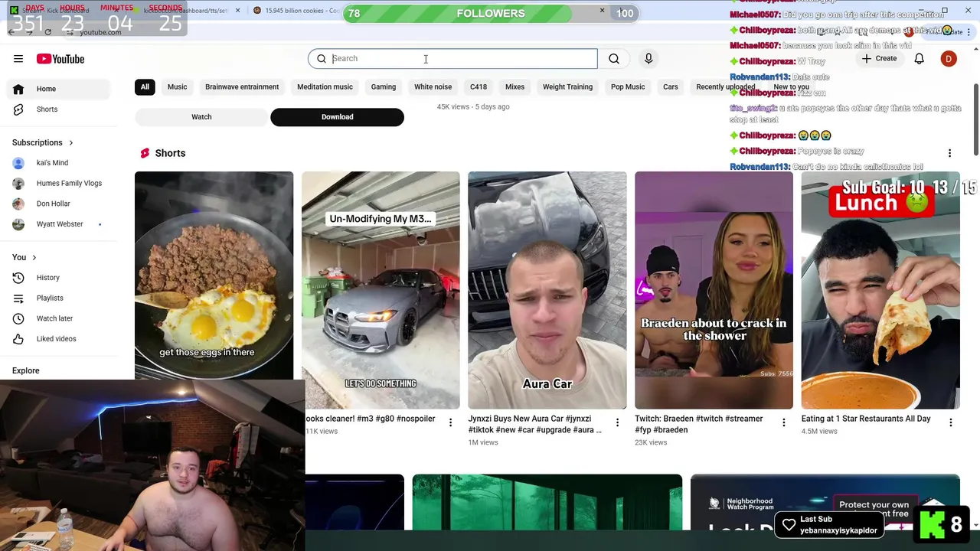Image resolution: width=980 pixels, height=551 pixels.
Task: Go to the YouTube logo homepage
Action: pyautogui.click(x=60, y=59)
